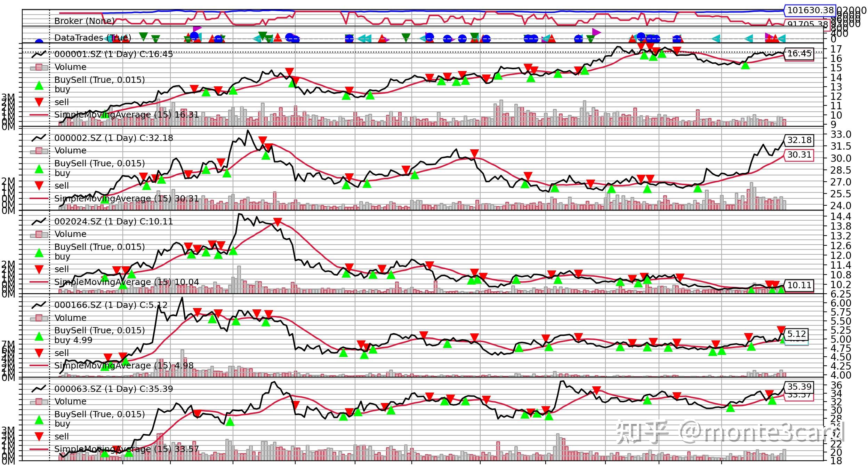The height and width of the screenshot is (467, 868).
Task: Click the SimpleMovingAverage (15) 10.04 legend text
Action: point(127,282)
